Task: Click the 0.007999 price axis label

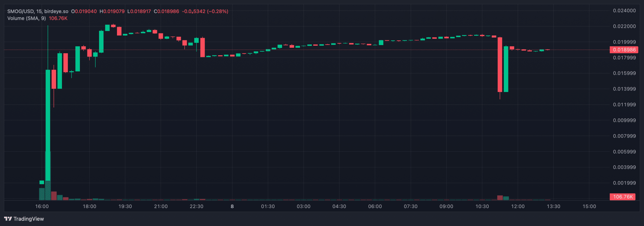Action: pos(624,136)
